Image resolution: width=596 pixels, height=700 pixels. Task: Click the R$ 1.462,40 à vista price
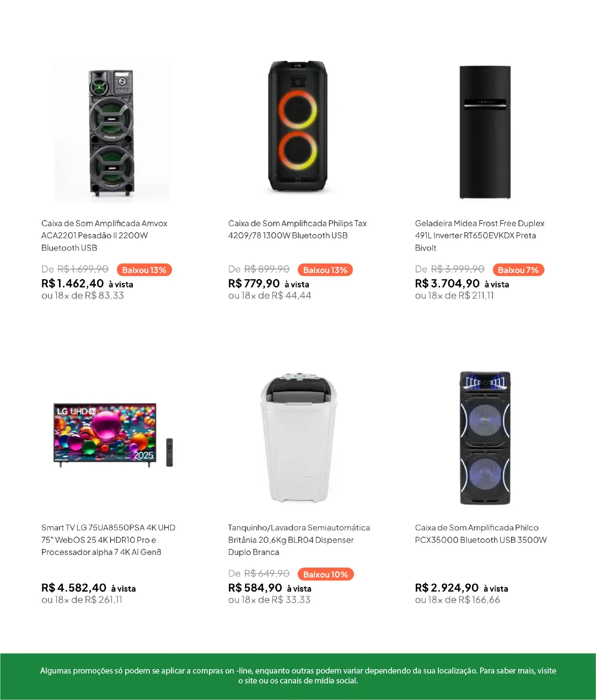pyautogui.click(x=87, y=284)
